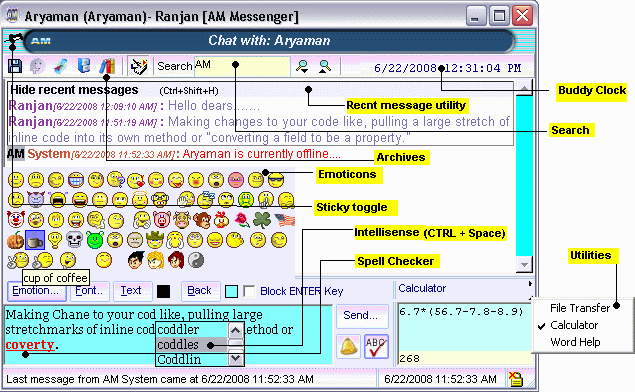Click the floppy disk save icon
Screen dimensions: 635x392
pyautogui.click(x=15, y=66)
